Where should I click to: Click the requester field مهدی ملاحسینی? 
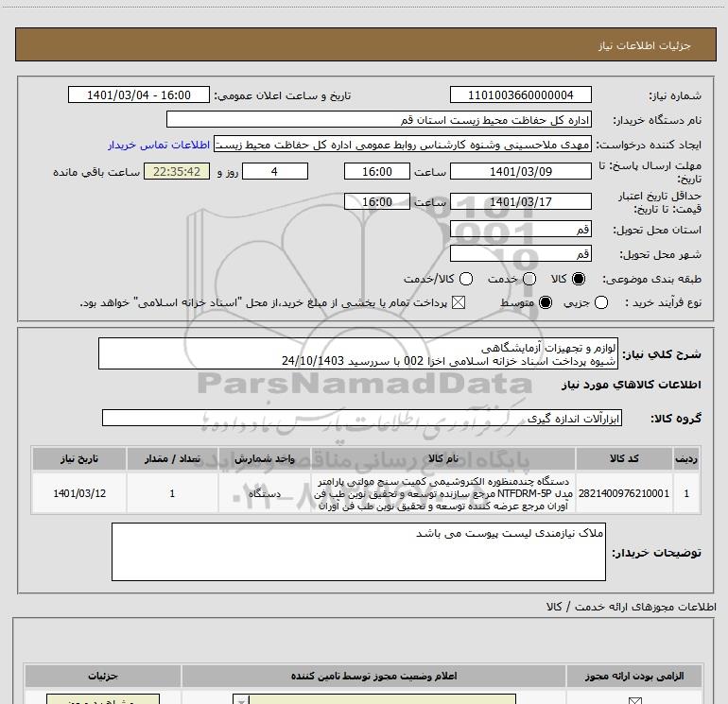point(403,145)
